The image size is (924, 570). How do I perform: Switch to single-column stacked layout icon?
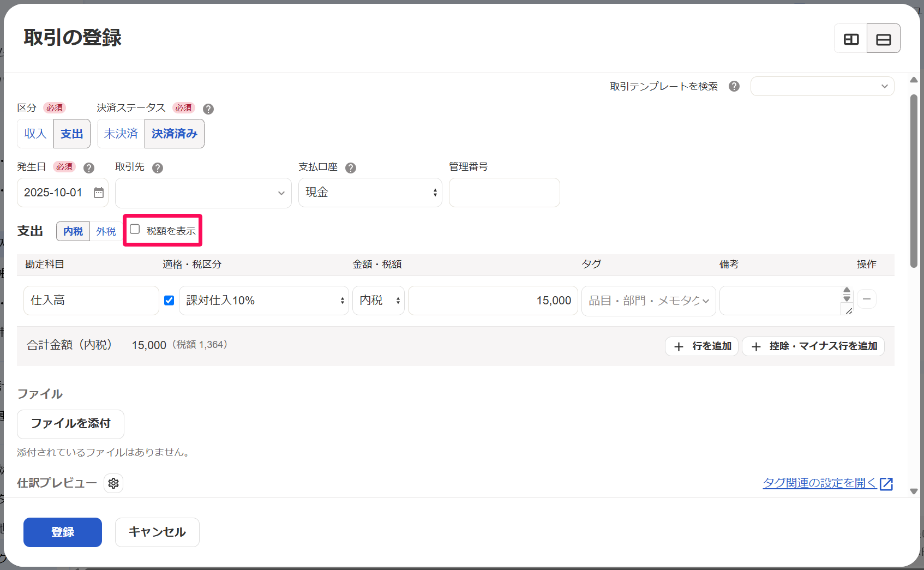click(x=884, y=39)
